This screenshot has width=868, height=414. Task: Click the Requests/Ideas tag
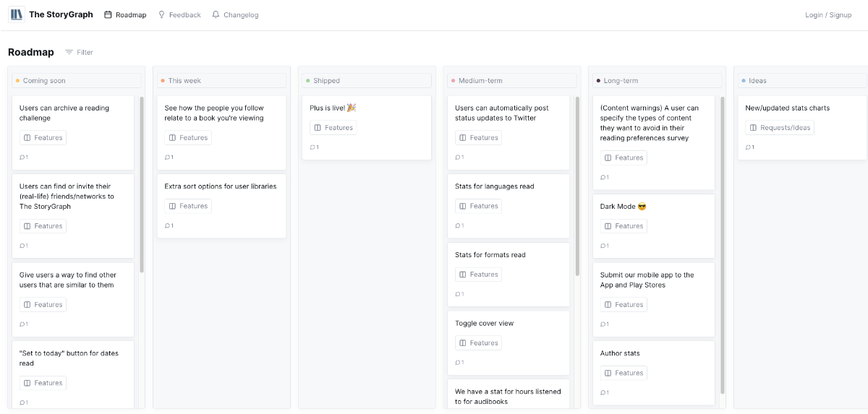pyautogui.click(x=780, y=128)
